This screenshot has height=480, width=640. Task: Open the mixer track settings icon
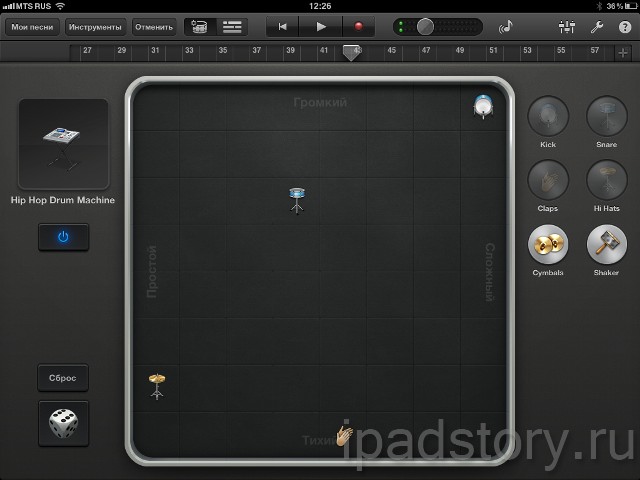click(x=567, y=27)
